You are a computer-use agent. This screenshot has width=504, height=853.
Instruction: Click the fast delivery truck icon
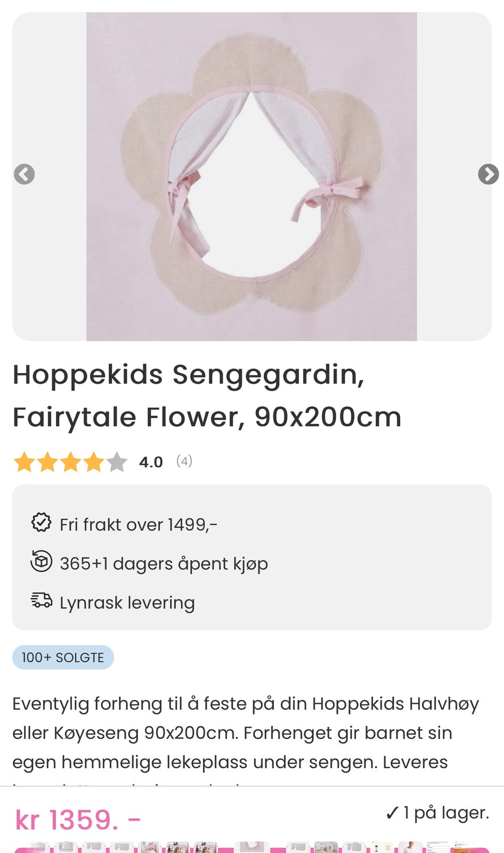(x=41, y=600)
